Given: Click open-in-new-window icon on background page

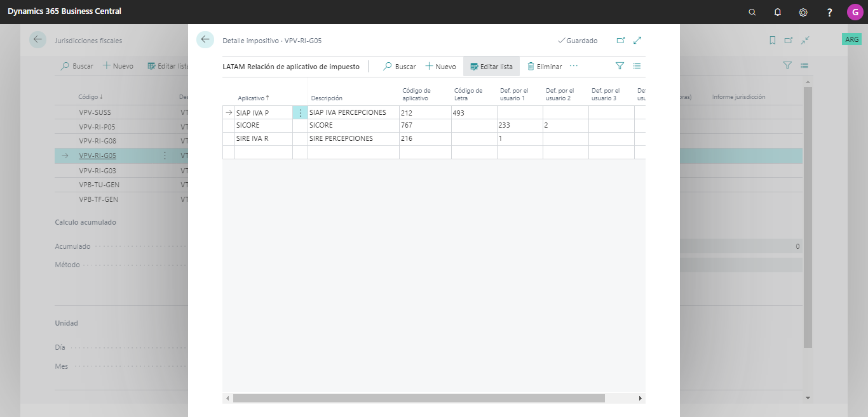Looking at the screenshot, I should (789, 40).
